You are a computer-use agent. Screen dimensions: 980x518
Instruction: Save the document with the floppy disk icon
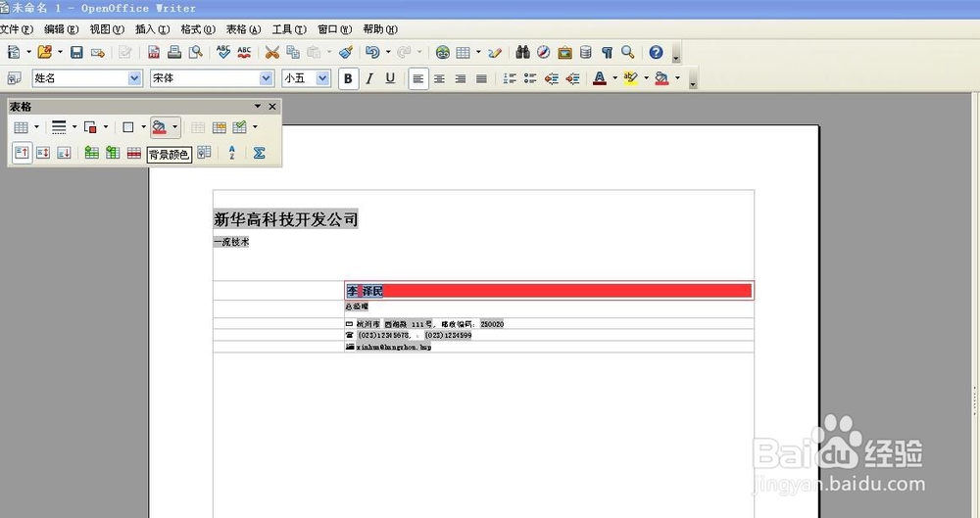coord(76,53)
